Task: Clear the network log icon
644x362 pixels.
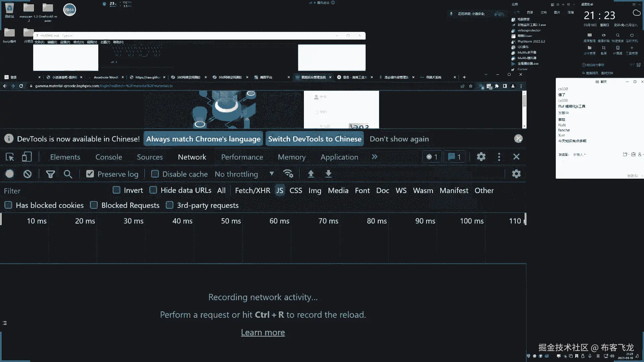Action: click(28, 174)
